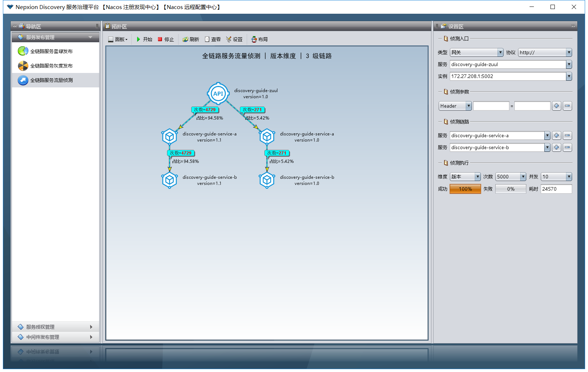Screen dimensions: 588x372
Task: Click the Start (开始) play icon
Action: pos(139,39)
